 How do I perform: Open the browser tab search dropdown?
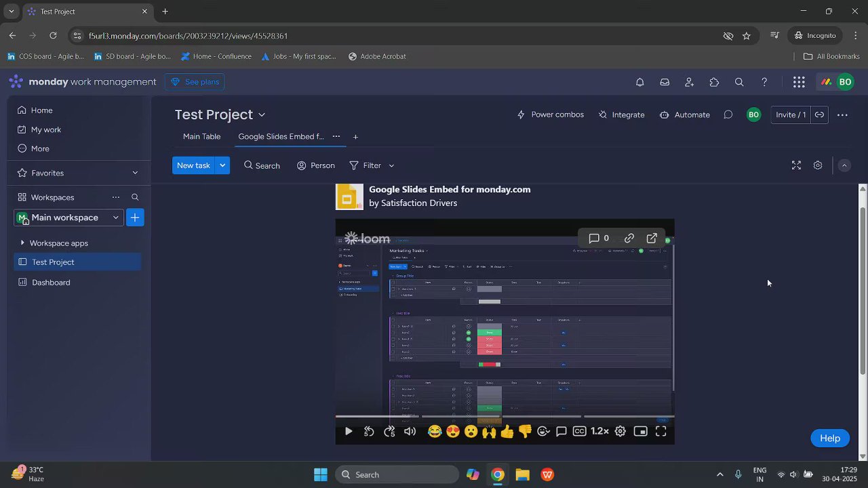(x=12, y=12)
